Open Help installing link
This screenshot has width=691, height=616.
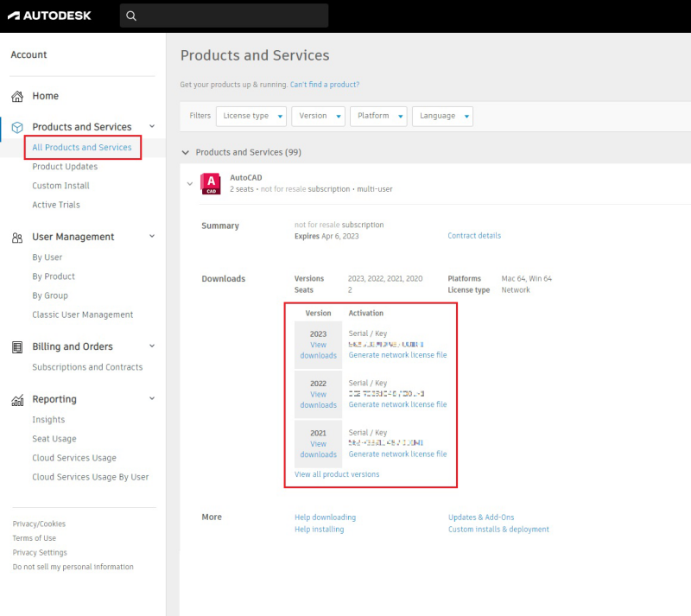pyautogui.click(x=319, y=529)
